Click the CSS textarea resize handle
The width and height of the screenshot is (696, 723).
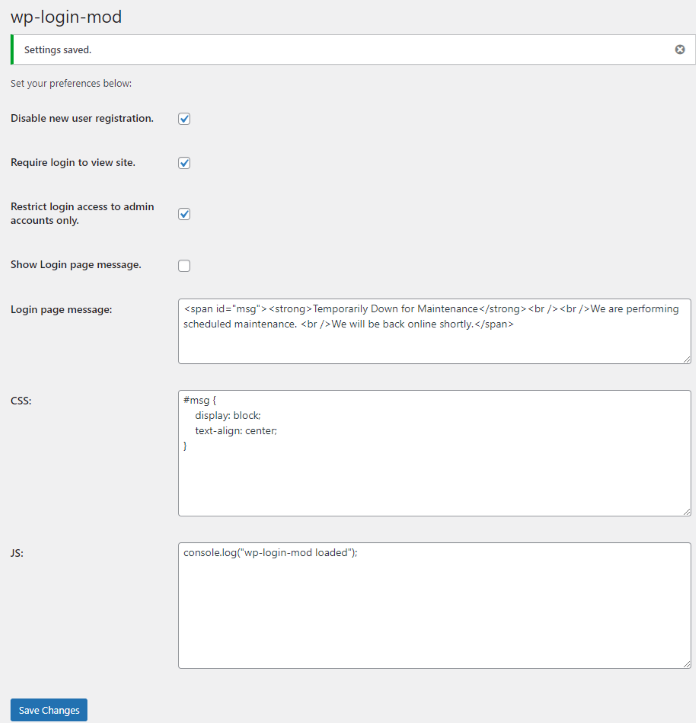pos(687,512)
